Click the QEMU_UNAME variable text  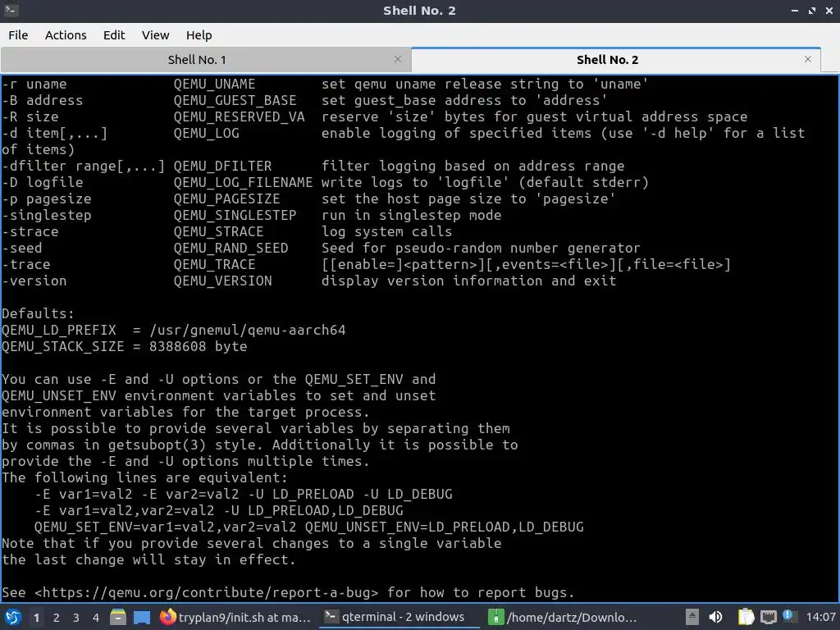pyautogui.click(x=214, y=84)
